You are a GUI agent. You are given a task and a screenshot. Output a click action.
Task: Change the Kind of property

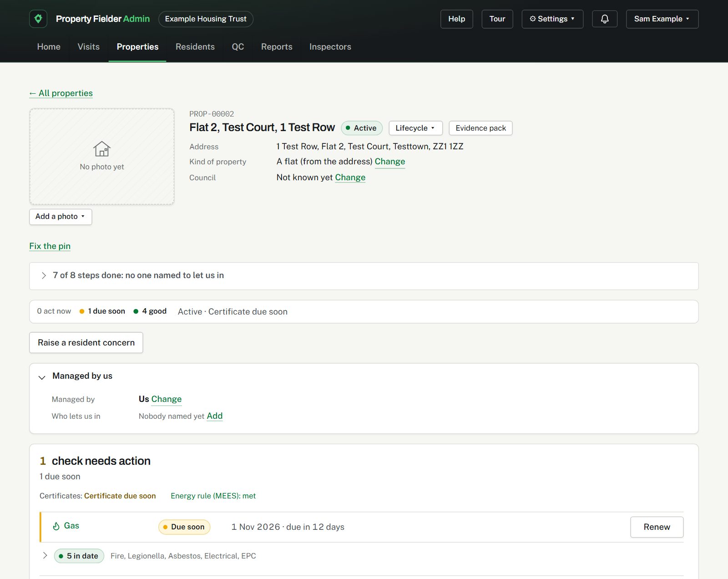pyautogui.click(x=390, y=162)
